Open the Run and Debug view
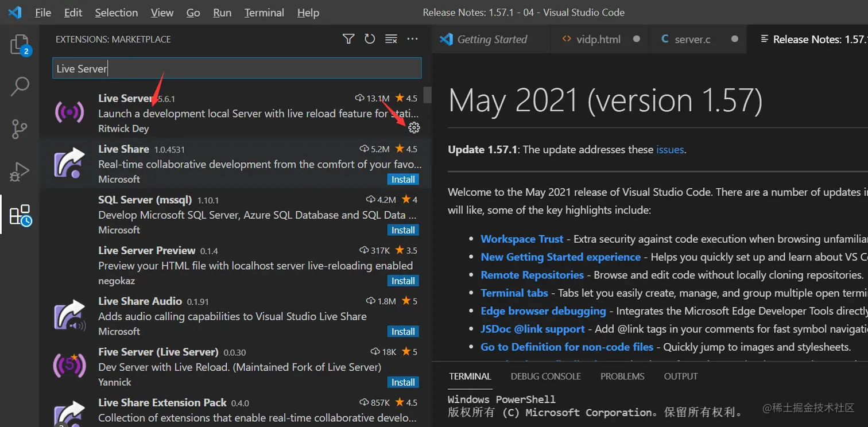The height and width of the screenshot is (427, 868). tap(20, 172)
